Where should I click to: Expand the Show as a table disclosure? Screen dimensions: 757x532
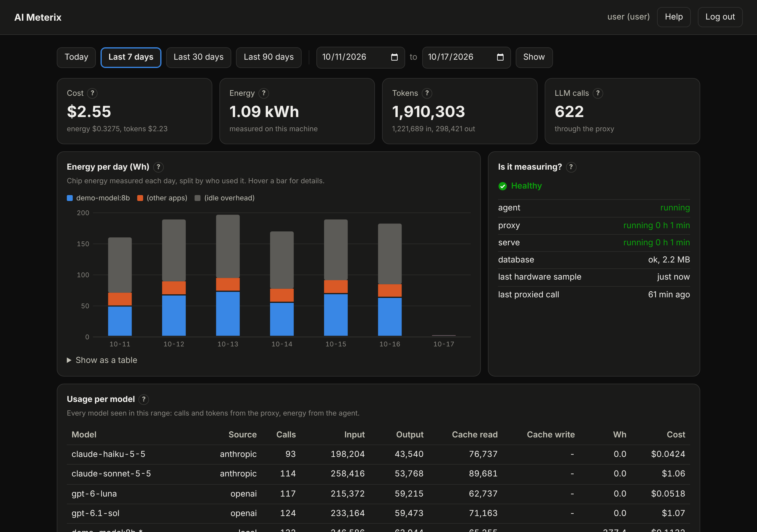tap(102, 360)
